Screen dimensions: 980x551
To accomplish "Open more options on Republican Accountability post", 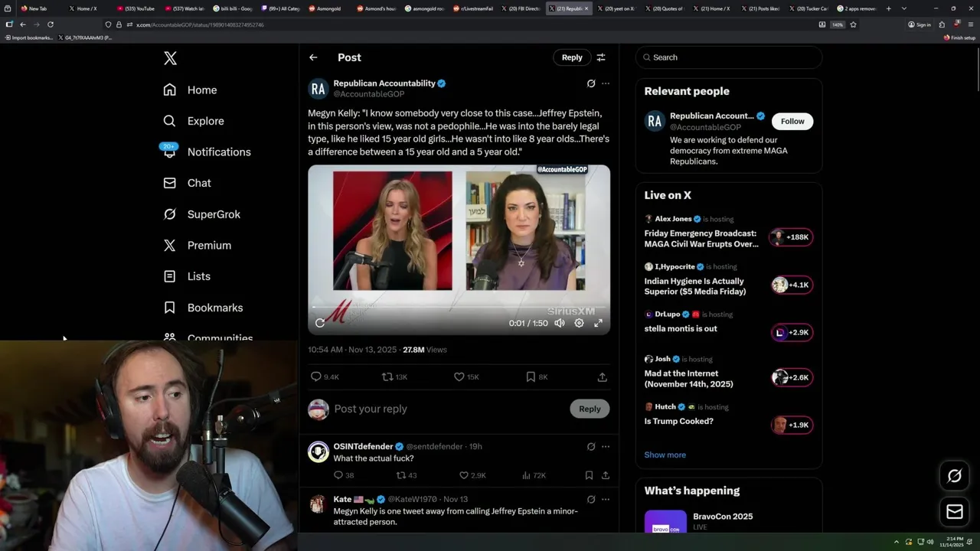I will (606, 83).
